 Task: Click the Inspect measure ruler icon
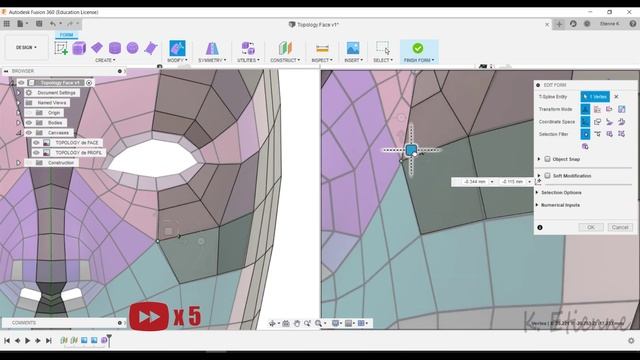[x=322, y=49]
